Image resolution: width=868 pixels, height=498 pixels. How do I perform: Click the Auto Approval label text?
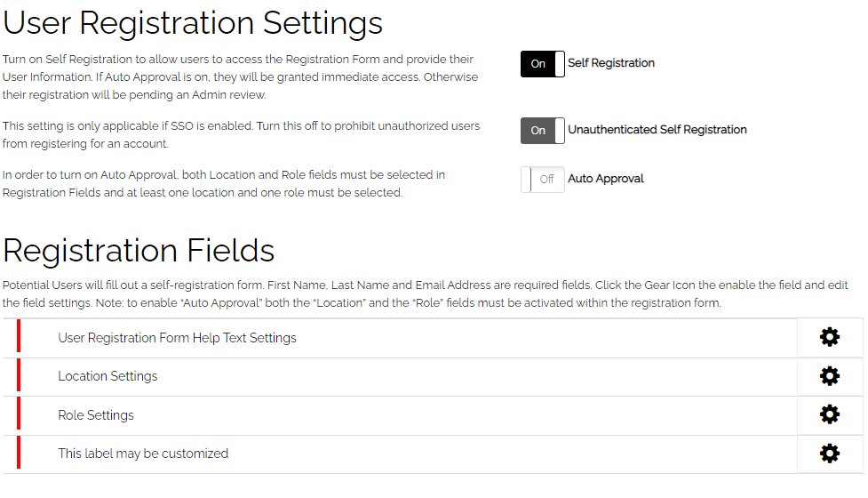pyautogui.click(x=606, y=179)
